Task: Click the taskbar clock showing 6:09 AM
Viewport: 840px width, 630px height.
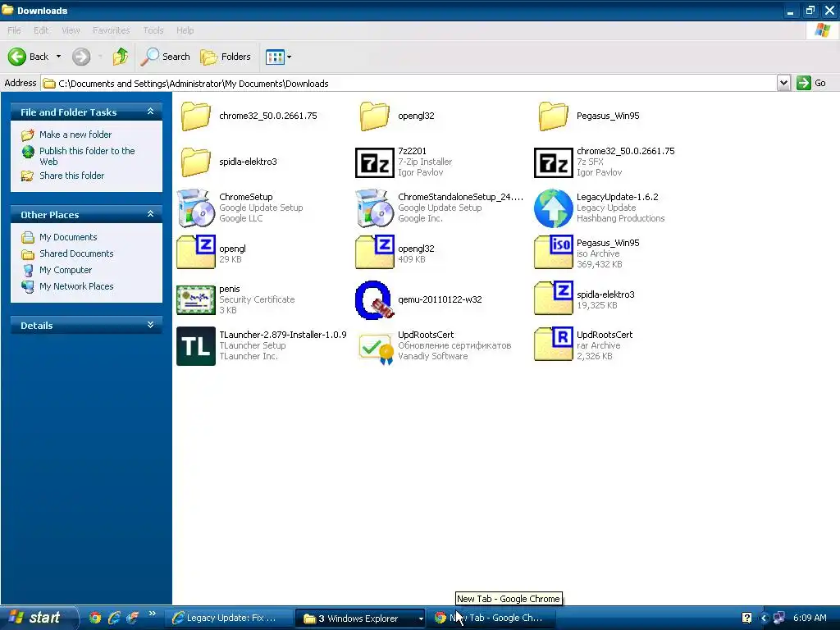Action: pyautogui.click(x=810, y=618)
